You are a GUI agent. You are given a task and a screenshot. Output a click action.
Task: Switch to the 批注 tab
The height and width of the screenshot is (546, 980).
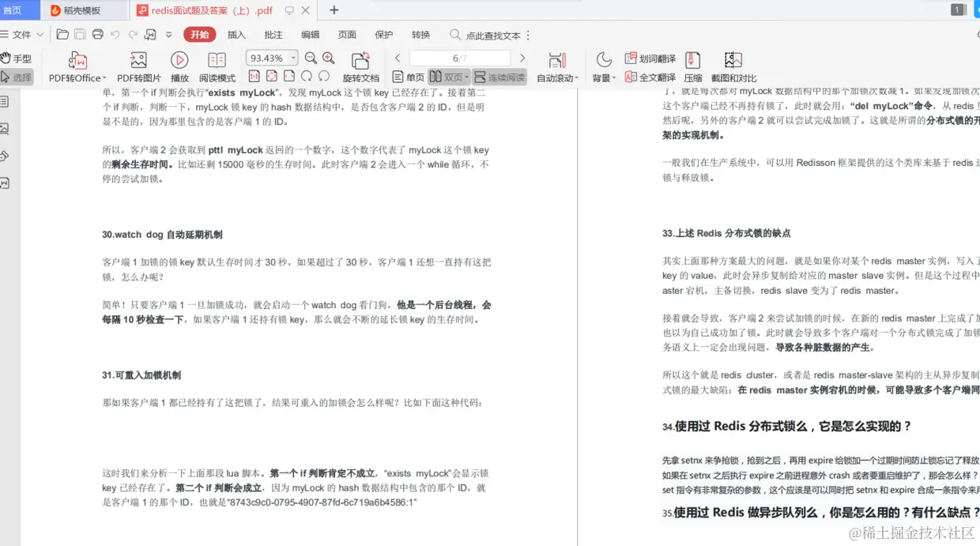[x=273, y=35]
